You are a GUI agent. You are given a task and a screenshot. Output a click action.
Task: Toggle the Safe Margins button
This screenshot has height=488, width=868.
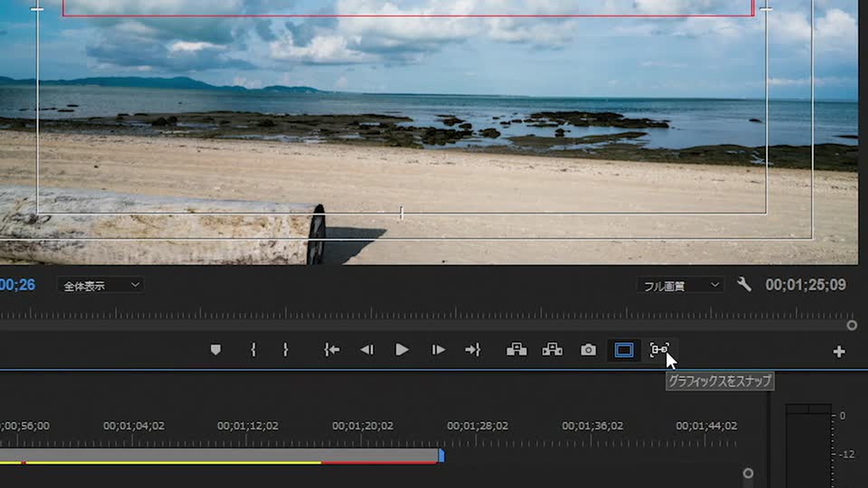(624, 350)
